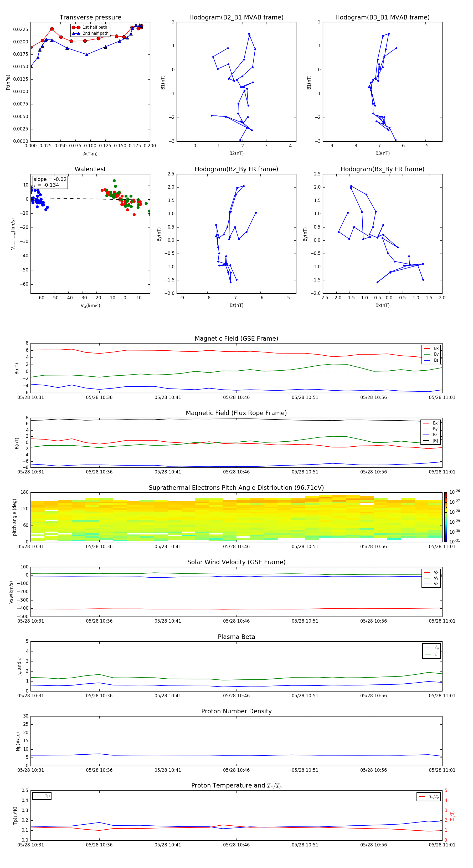Click the 'Vx' legend entry in velocity plot
The height and width of the screenshot is (868, 473).
coord(431,572)
